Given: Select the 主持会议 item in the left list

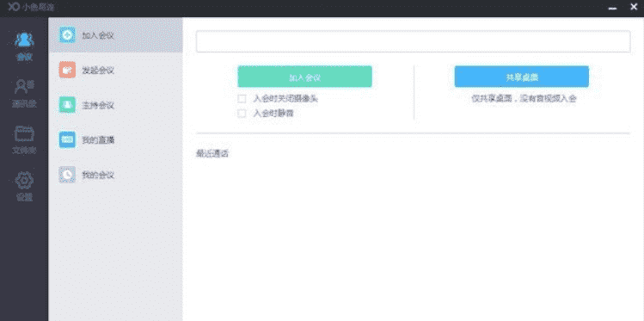Looking at the screenshot, I should (x=115, y=105).
